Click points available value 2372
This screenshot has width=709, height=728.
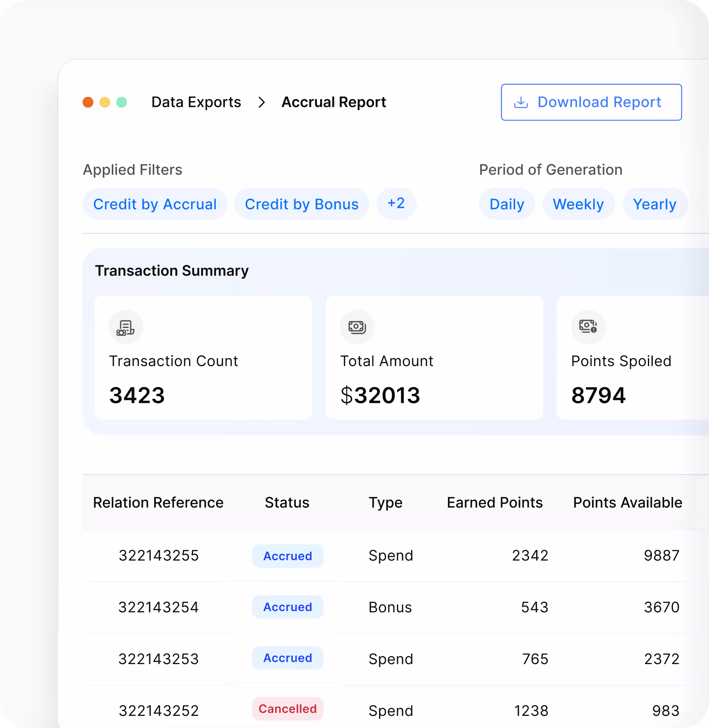pos(662,659)
